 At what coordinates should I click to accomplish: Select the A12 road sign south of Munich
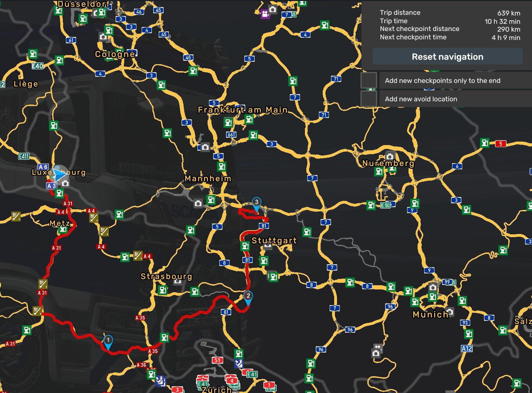(466, 348)
